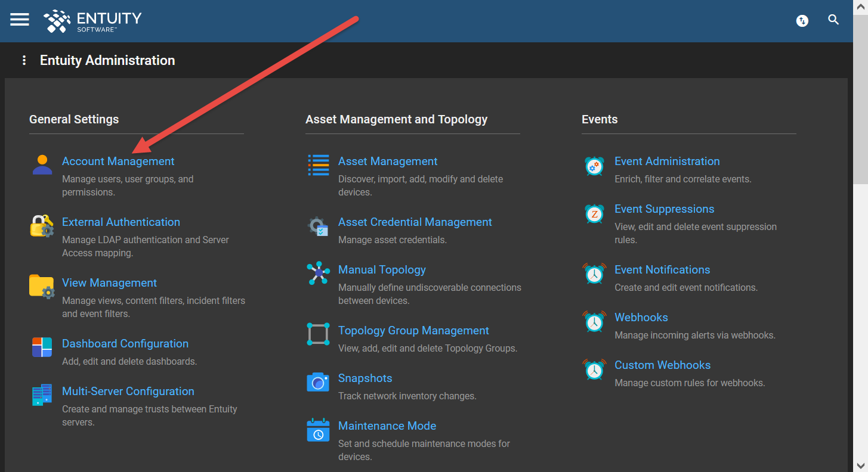868x472 pixels.
Task: Click 'View, edit and delete event suppression rules' text
Action: tap(696, 233)
